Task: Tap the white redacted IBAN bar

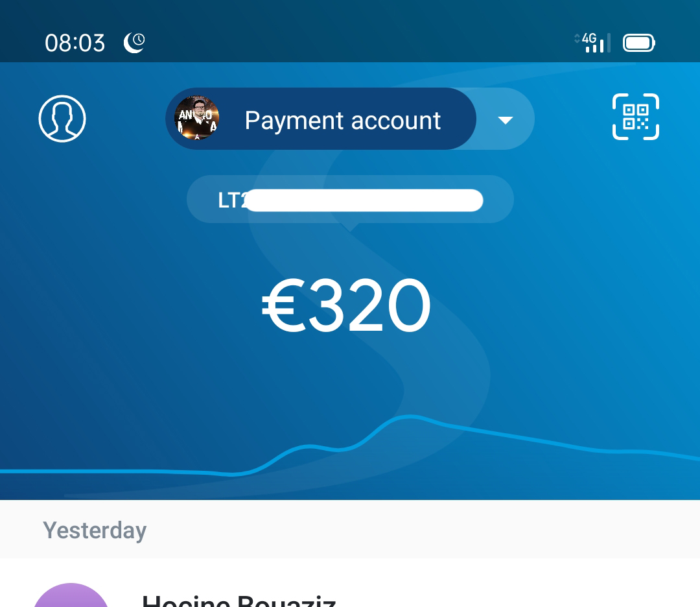Action: pyautogui.click(x=364, y=200)
